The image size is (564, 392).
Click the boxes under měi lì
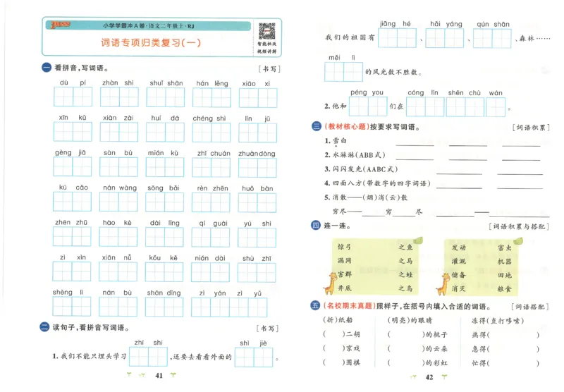point(343,72)
